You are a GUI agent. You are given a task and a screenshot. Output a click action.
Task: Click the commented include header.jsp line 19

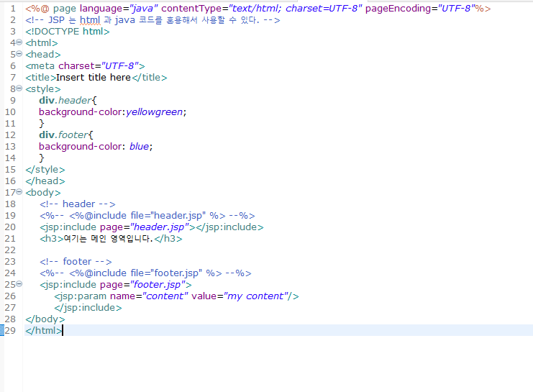point(147,216)
